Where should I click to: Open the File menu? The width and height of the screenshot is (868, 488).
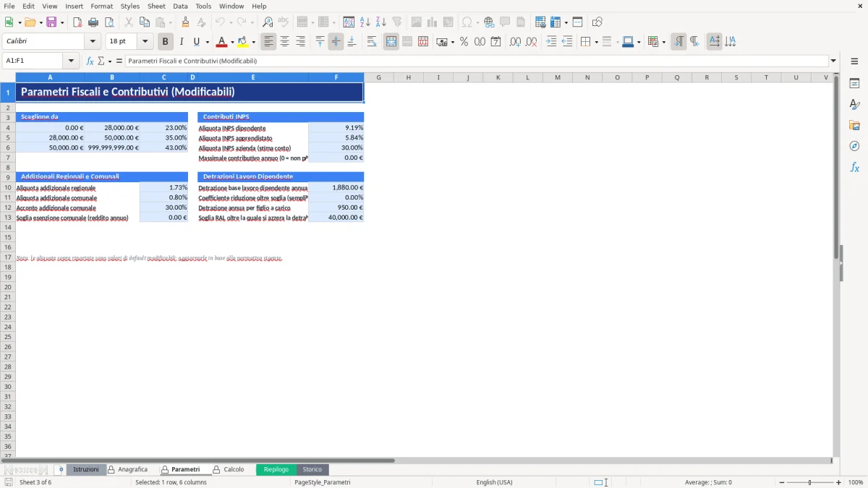[9, 6]
